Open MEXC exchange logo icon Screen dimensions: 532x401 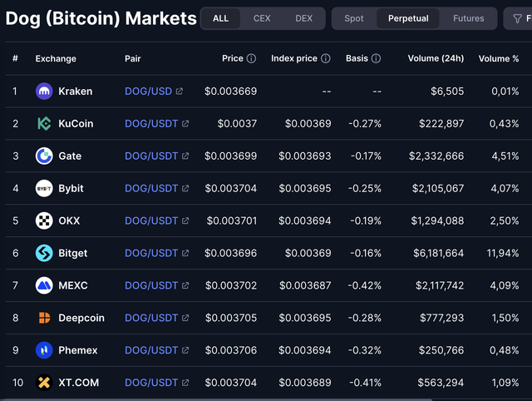[x=44, y=285]
